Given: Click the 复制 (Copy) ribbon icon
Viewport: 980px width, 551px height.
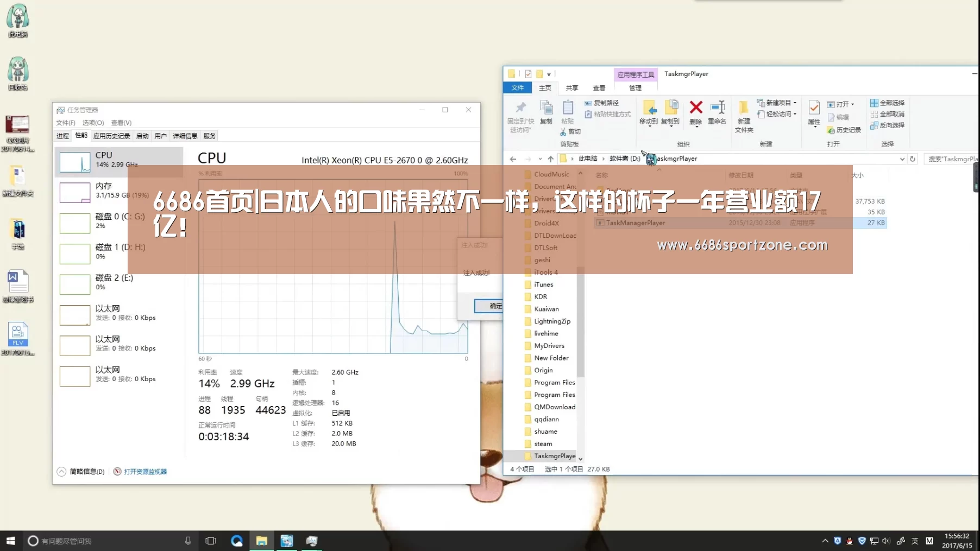Looking at the screenshot, I should 546,113.
